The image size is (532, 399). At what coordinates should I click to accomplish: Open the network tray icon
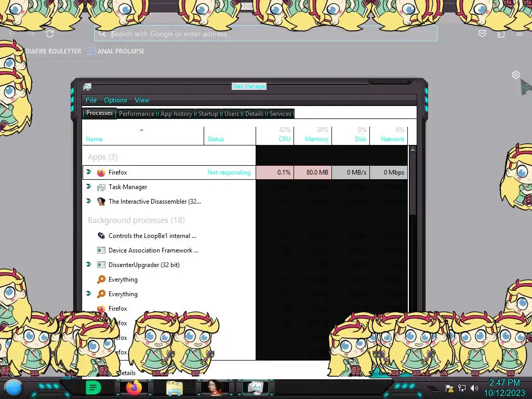pos(462,388)
